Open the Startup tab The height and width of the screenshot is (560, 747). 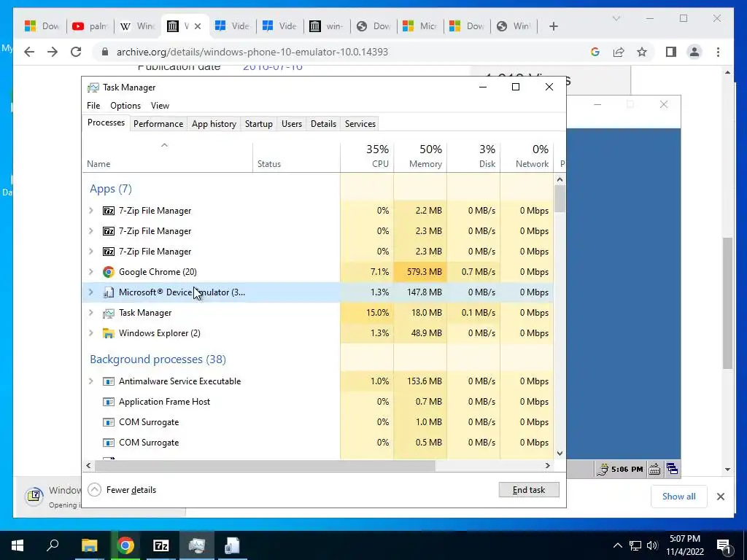pos(259,124)
